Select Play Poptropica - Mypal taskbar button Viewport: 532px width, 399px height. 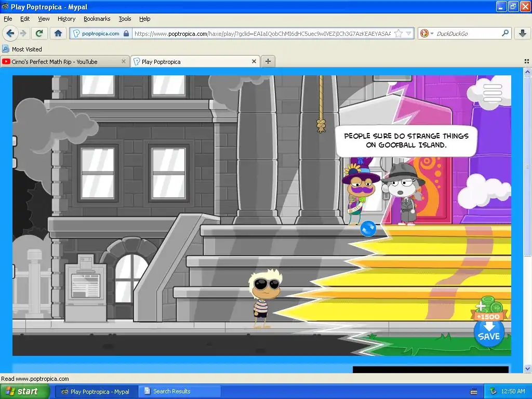click(96, 392)
